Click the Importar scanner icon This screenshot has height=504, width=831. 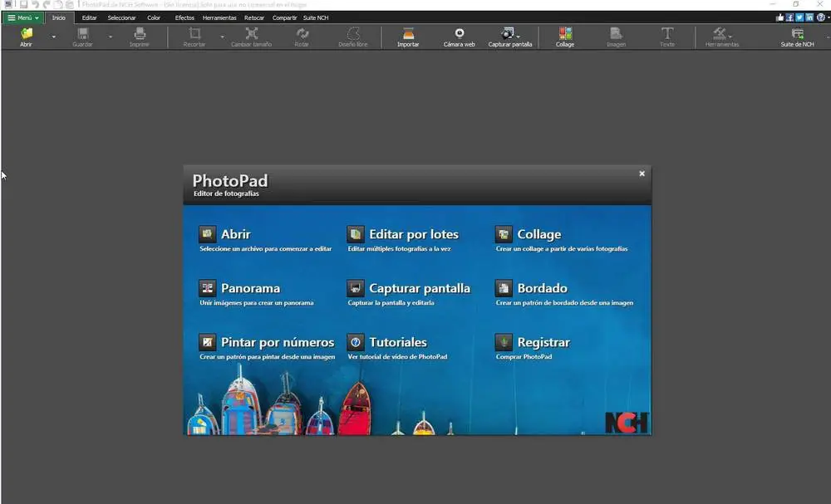coord(408,34)
